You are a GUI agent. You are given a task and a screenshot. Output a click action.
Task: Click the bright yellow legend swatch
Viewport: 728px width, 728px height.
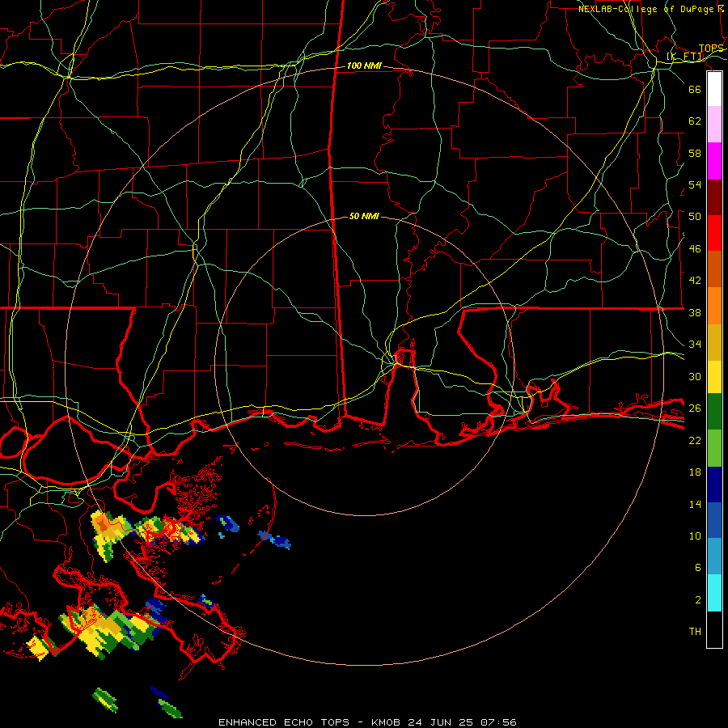714,377
